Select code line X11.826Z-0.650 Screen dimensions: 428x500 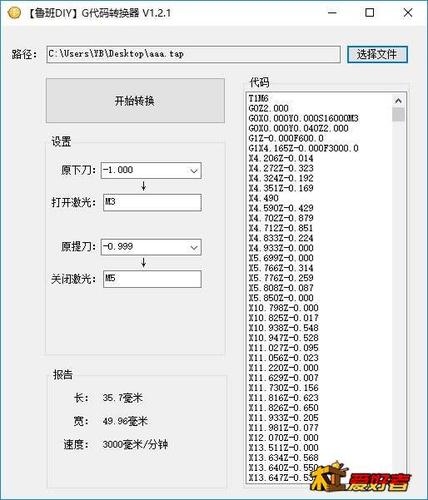(283, 408)
